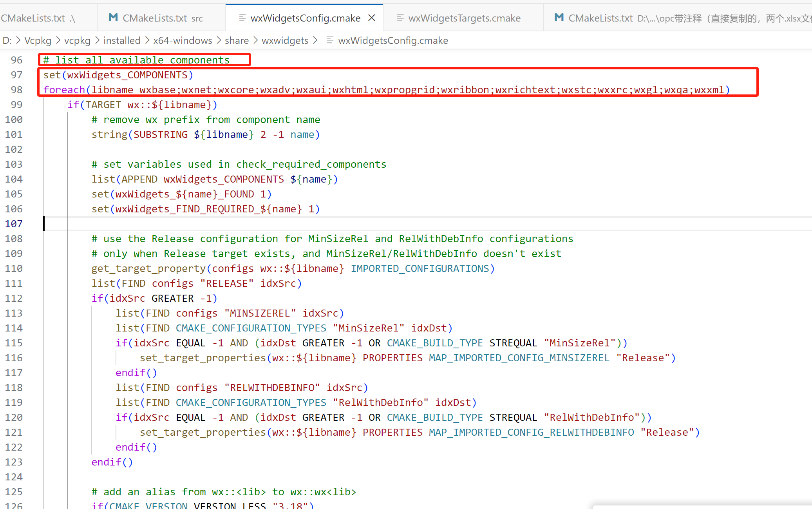This screenshot has width=812, height=509.
Task: Open the wxWidgetsTargets.cmake tab
Action: [463, 18]
